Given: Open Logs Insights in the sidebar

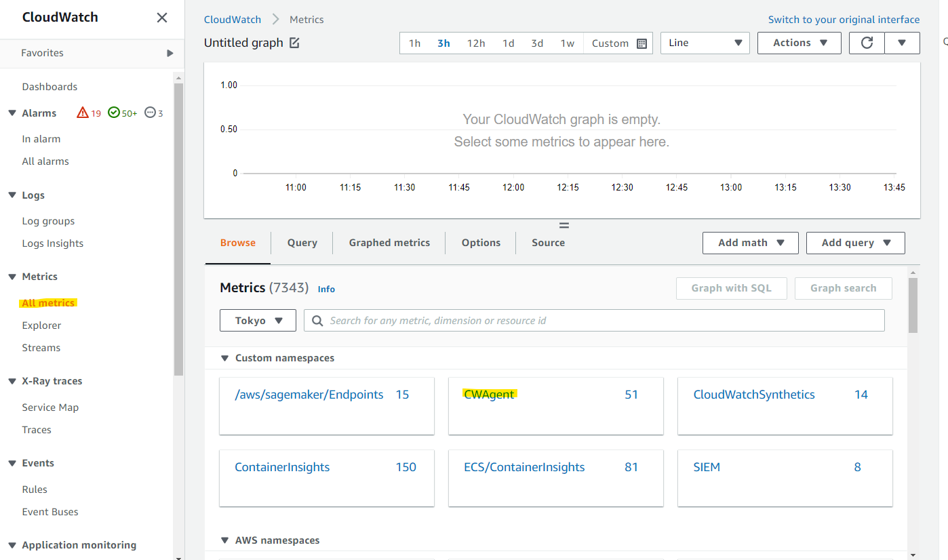Looking at the screenshot, I should 53,243.
